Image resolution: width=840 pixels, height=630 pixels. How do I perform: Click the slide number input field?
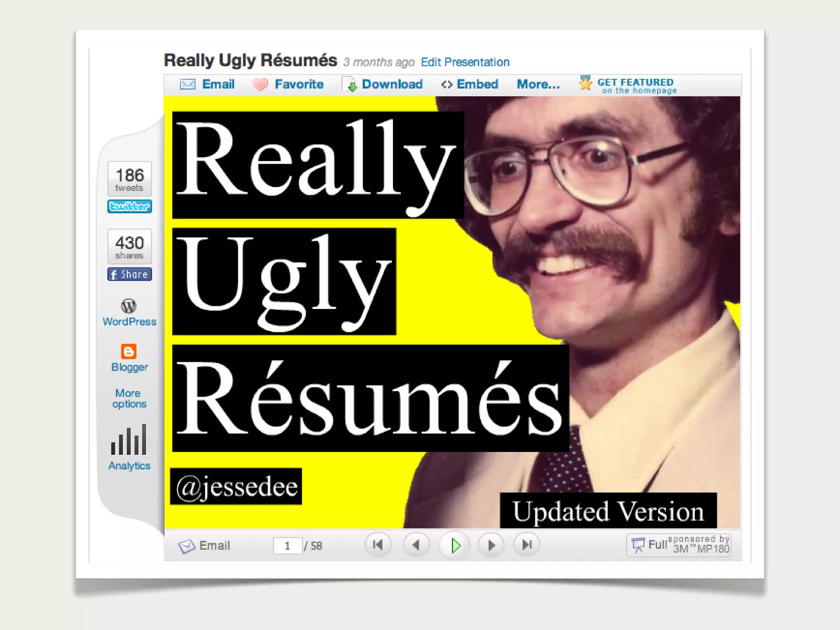pos(288,546)
